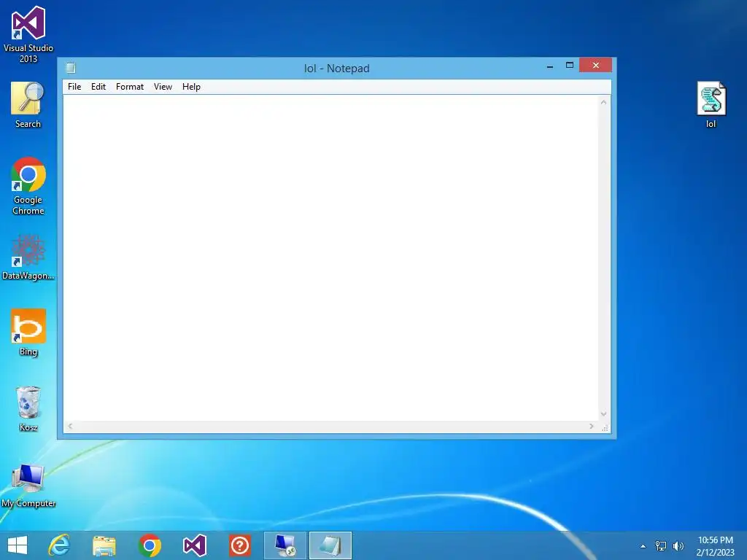Screen dimensions: 747x560
Task: Click the vertical scrollbar down arrow
Action: [603, 414]
